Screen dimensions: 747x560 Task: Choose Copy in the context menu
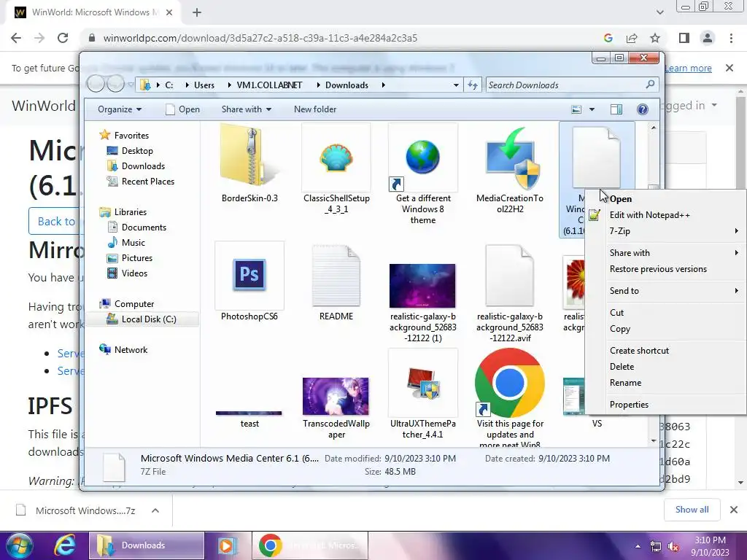(665, 329)
